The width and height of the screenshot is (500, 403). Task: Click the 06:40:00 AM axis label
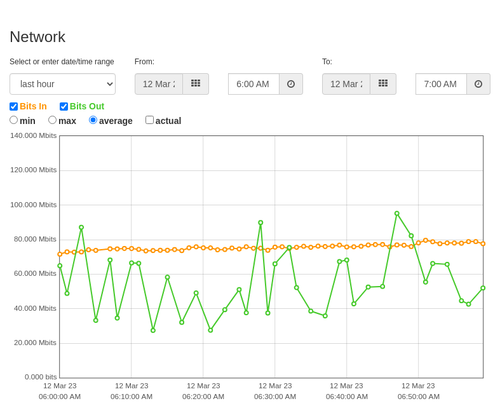coord(347,397)
